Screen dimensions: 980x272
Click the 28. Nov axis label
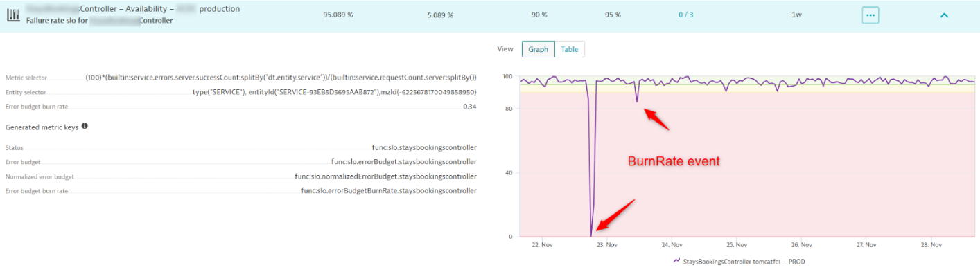931,245
